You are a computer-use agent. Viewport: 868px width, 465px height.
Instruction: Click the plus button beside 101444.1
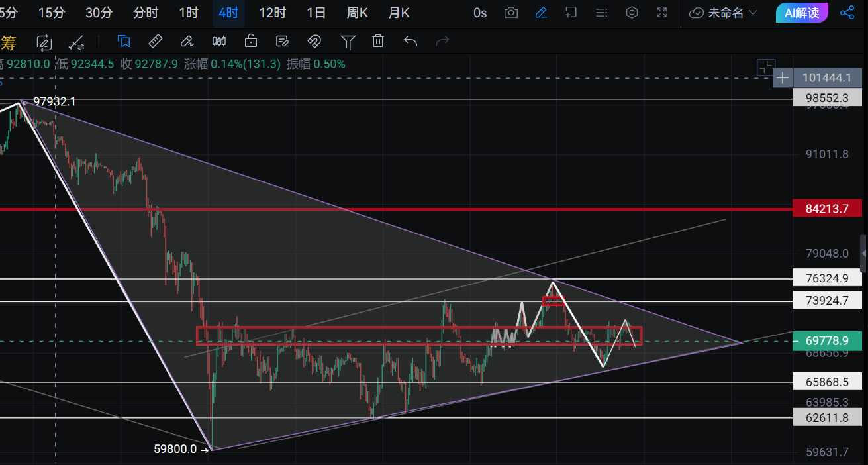[x=783, y=78]
